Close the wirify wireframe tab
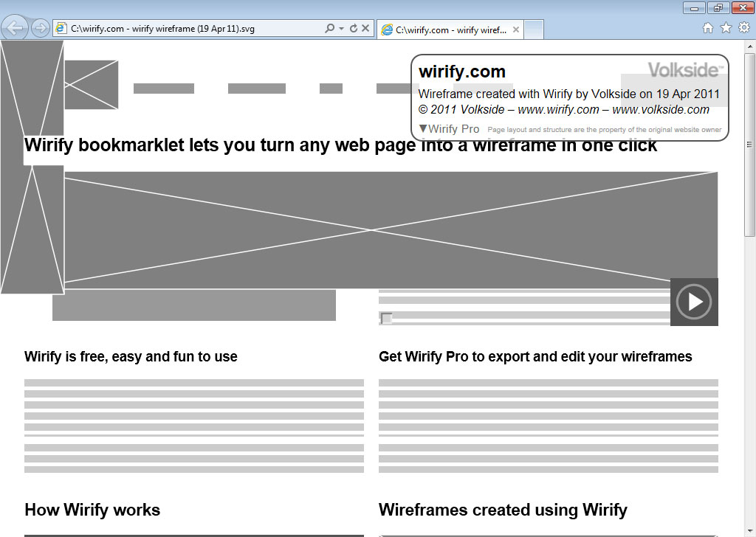 pos(516,30)
